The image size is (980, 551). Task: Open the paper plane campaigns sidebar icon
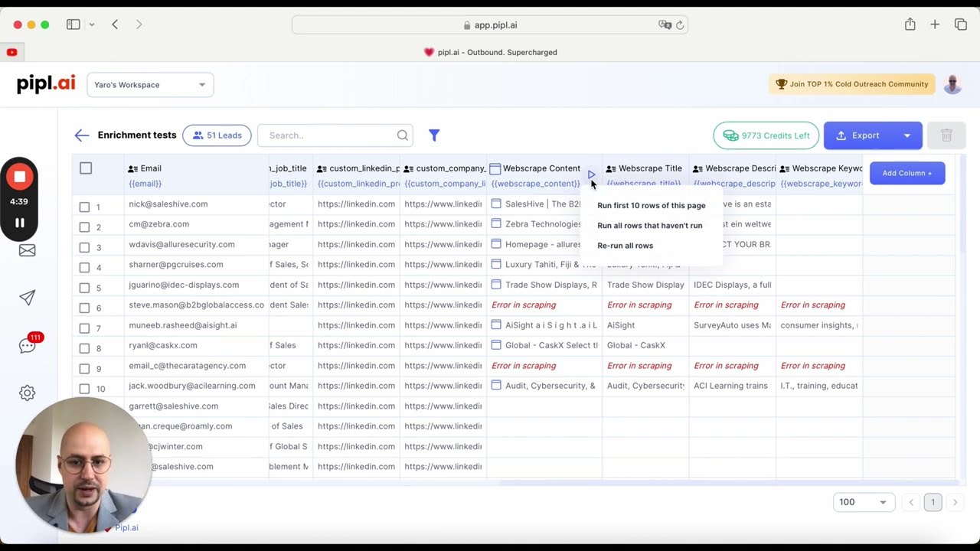(28, 298)
